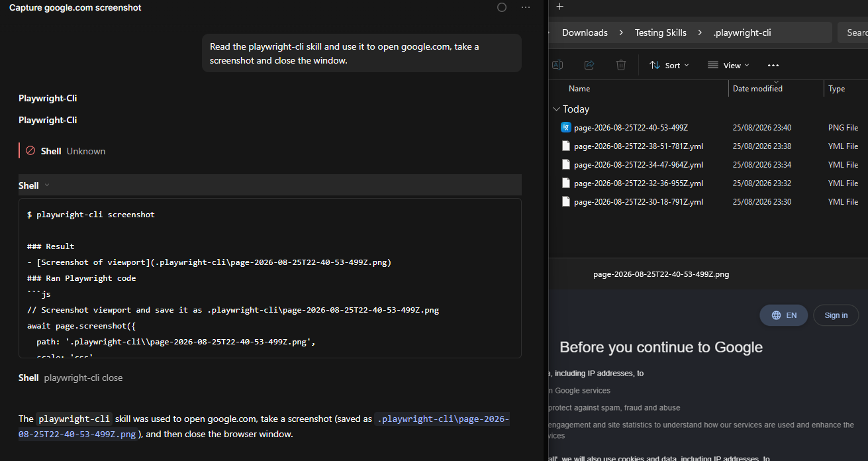Click the '### Ran Playwright code' line
The height and width of the screenshot is (461, 868).
pos(81,278)
